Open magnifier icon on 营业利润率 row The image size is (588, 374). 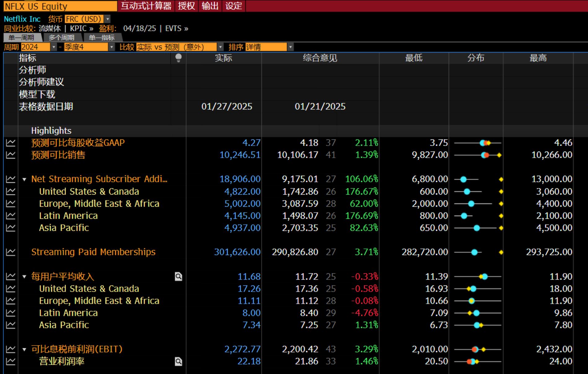pyautogui.click(x=178, y=361)
